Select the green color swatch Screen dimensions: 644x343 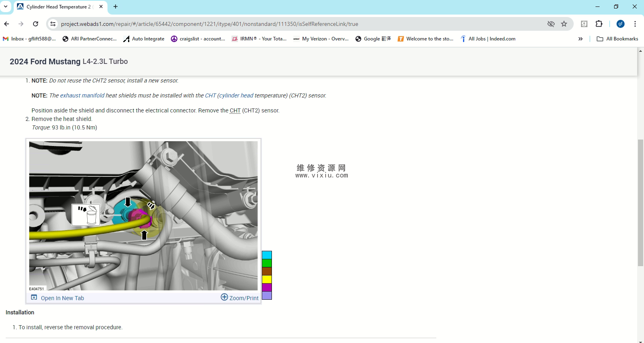click(267, 263)
